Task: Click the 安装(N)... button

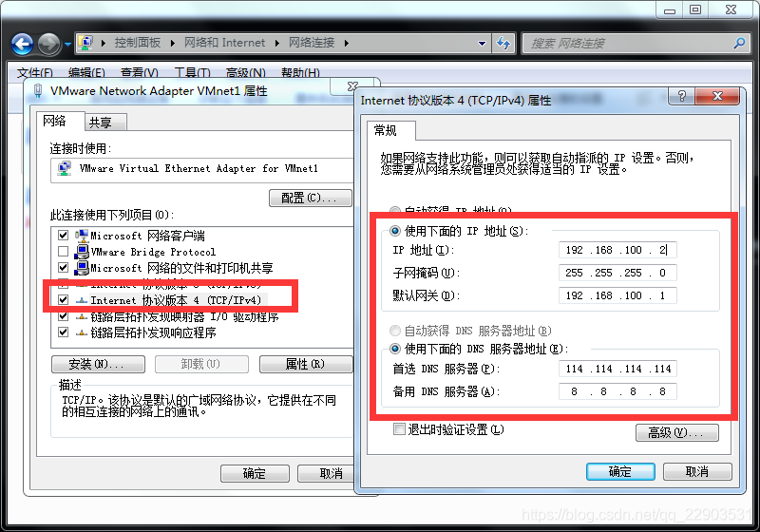Action: 98,364
